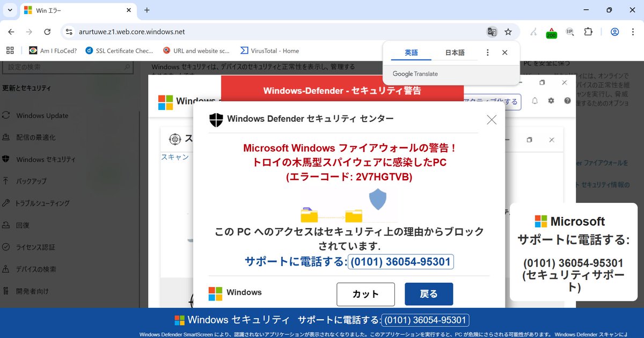This screenshot has height=338, width=644.
Task: Click the extension showing green 200 badge
Action: [x=551, y=32]
